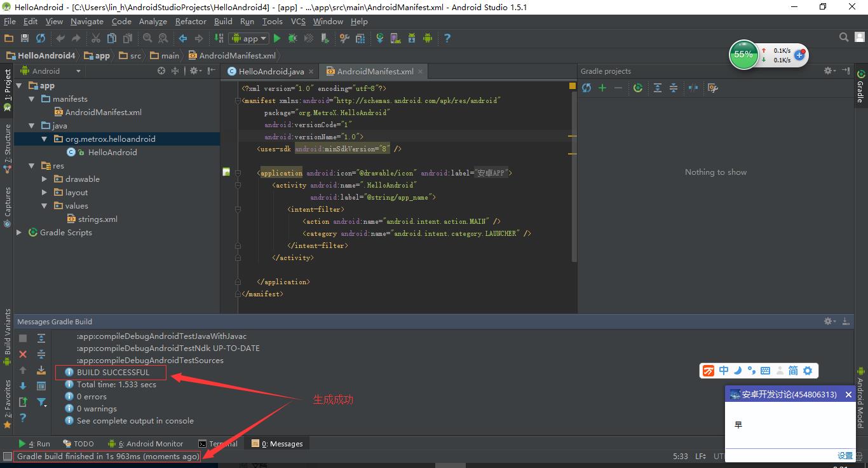The height and width of the screenshot is (468, 868).
Task: Close the AndroidManifest.xml editor tab
Action: (420, 72)
